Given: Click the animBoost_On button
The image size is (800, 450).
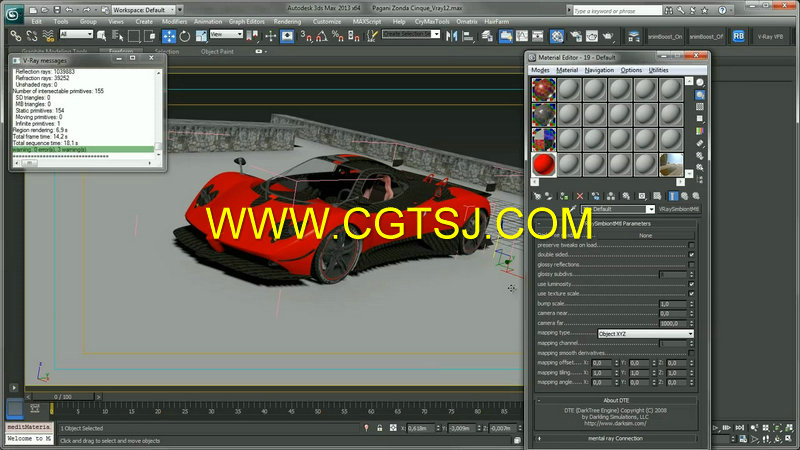Looking at the screenshot, I should pos(665,36).
